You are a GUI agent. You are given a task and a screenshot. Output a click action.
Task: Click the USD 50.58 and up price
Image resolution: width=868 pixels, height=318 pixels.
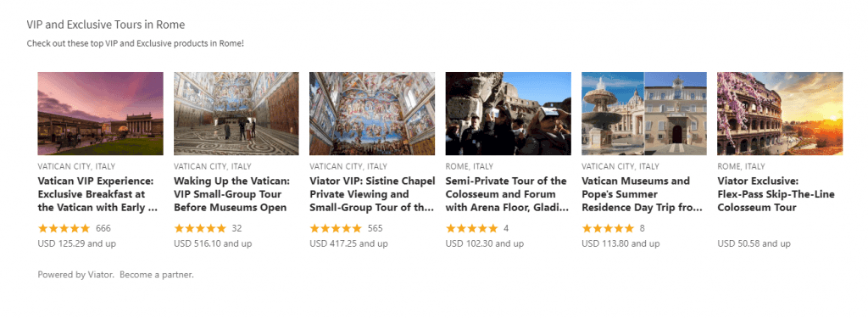(754, 243)
